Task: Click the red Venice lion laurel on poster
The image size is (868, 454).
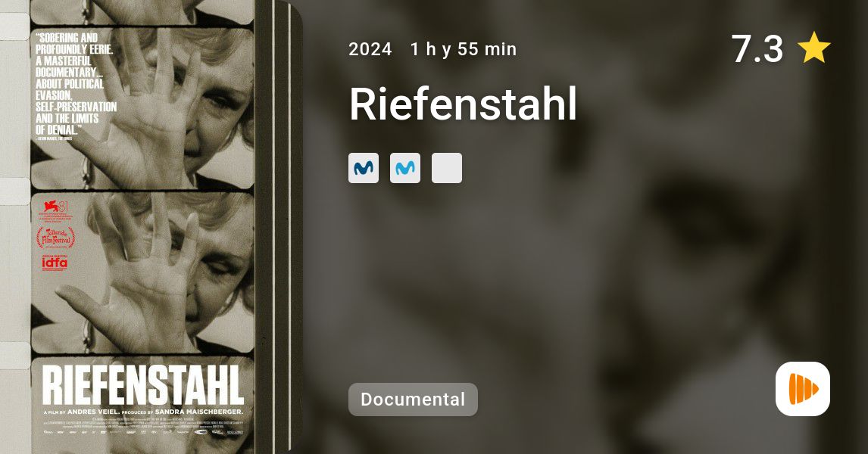Action: [53, 210]
